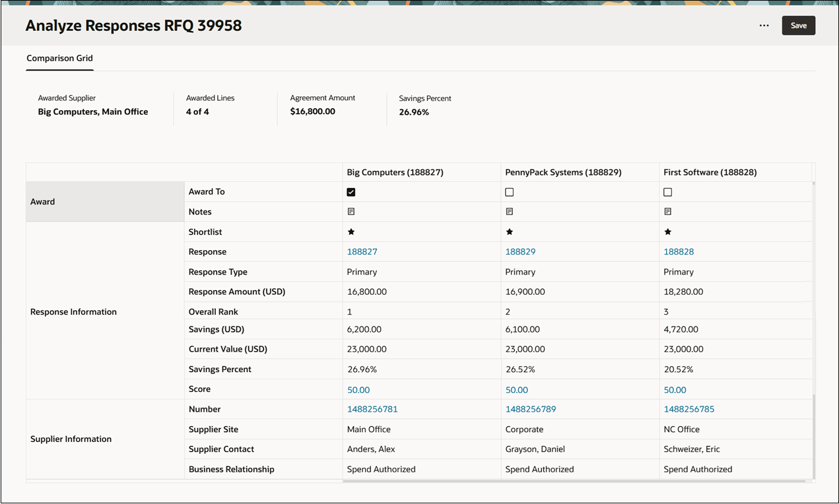Open response 188829 from PennyPack Systems
839x504 pixels.
coord(520,251)
